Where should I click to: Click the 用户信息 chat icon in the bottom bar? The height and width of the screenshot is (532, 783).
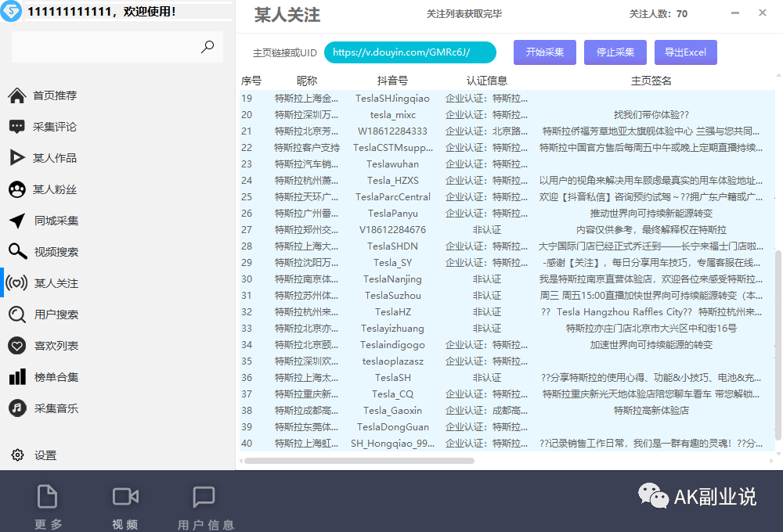coord(204,497)
